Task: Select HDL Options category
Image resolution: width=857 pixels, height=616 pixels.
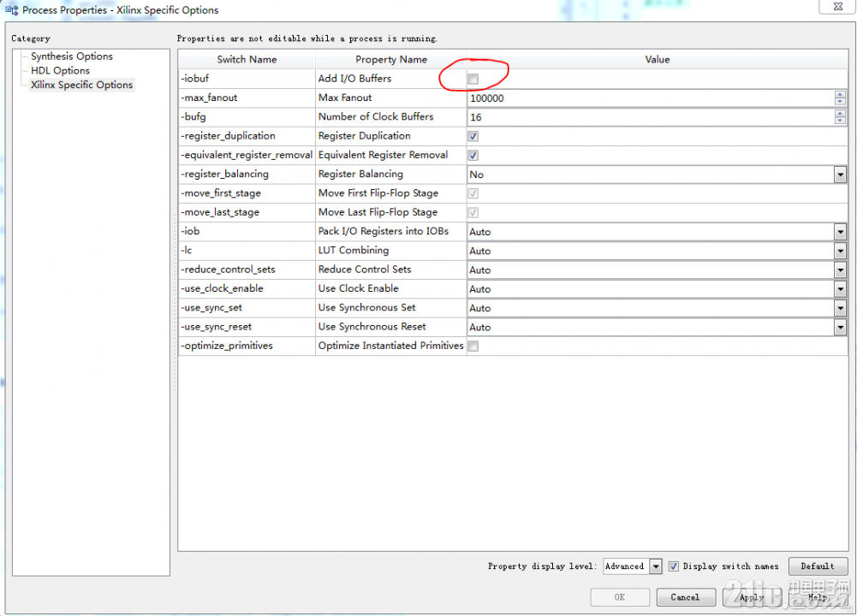Action: point(60,70)
